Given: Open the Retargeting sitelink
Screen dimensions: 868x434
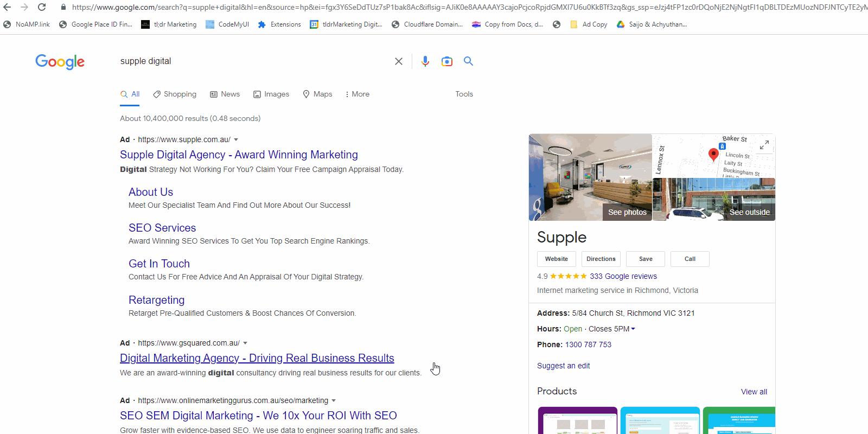Looking at the screenshot, I should (x=156, y=301).
